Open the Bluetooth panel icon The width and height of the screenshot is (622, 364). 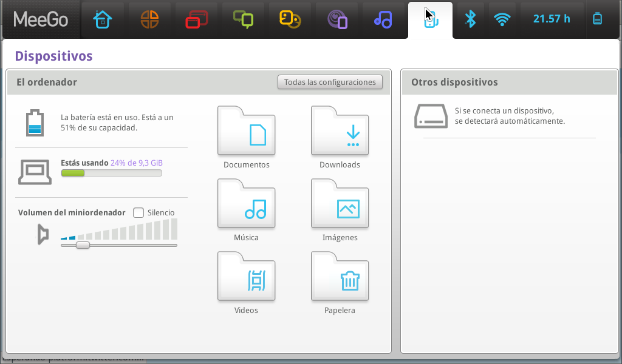(x=471, y=19)
